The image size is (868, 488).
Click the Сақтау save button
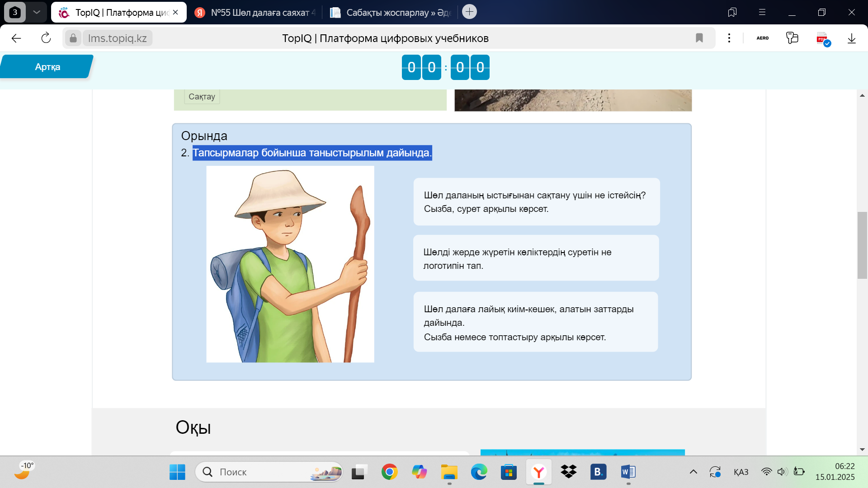coord(202,97)
